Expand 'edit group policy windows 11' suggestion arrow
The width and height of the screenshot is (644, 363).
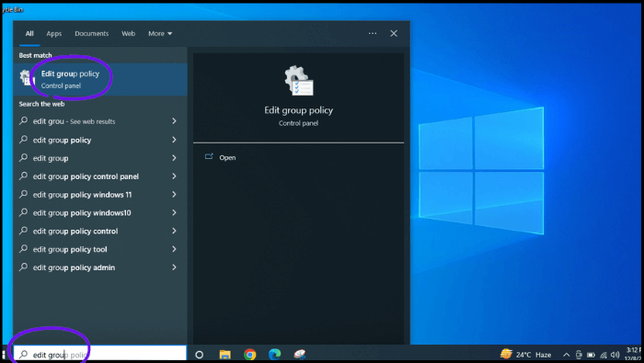click(x=174, y=195)
